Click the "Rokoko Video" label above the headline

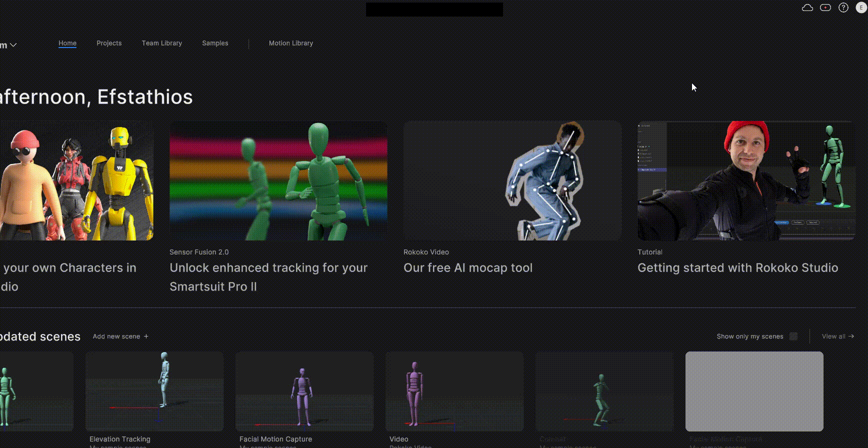click(x=426, y=252)
